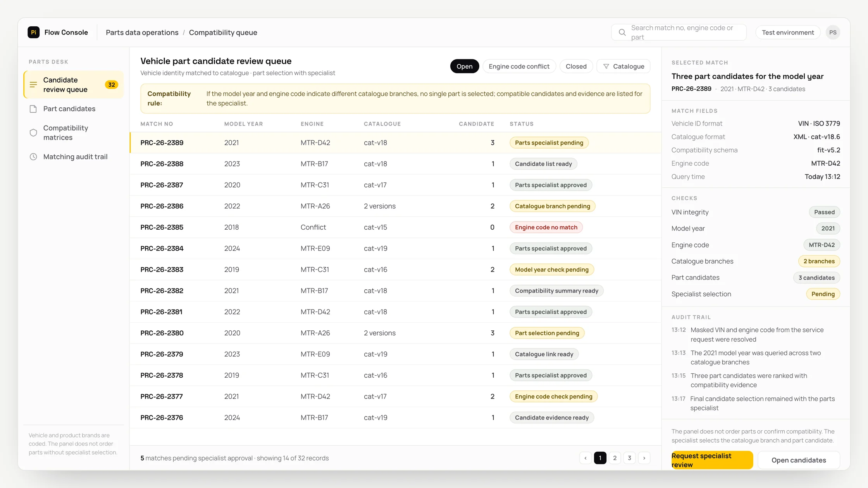Click the Candidate review queue list icon
The height and width of the screenshot is (488, 868).
point(33,84)
